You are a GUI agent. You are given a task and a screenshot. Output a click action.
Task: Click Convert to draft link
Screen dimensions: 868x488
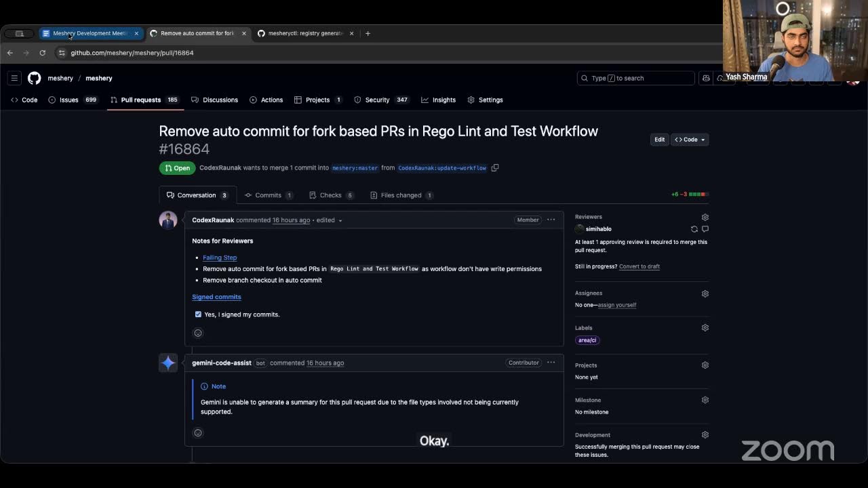point(639,266)
